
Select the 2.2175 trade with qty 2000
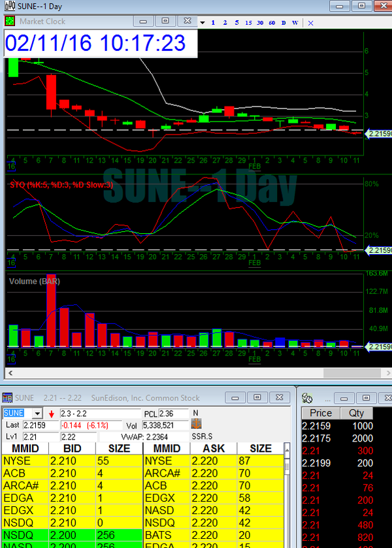tap(338, 438)
